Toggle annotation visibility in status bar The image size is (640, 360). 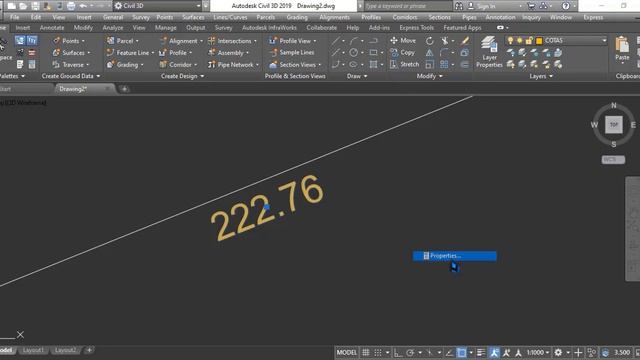tap(494, 352)
